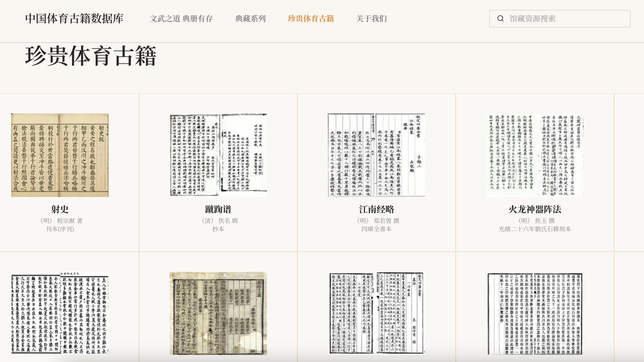Image resolution: width=644 pixels, height=362 pixels.
Task: Focus the 馆藏资源搜索 search field
Action: [x=560, y=19]
